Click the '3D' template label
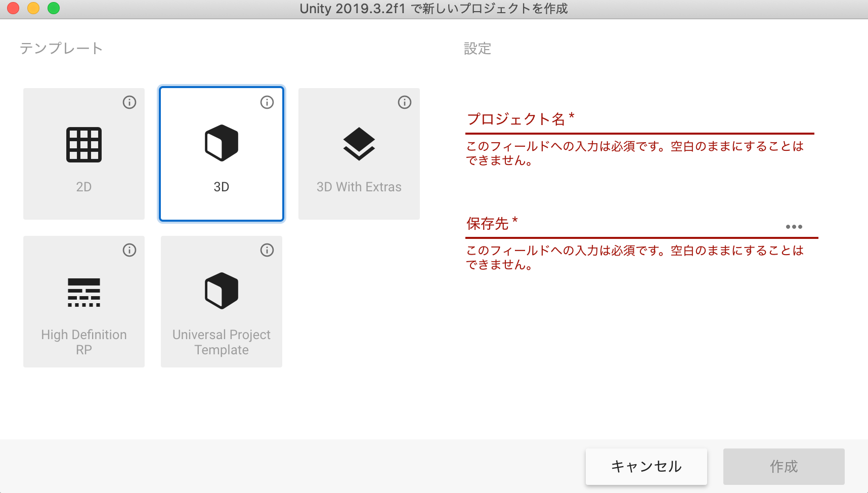 click(x=222, y=187)
